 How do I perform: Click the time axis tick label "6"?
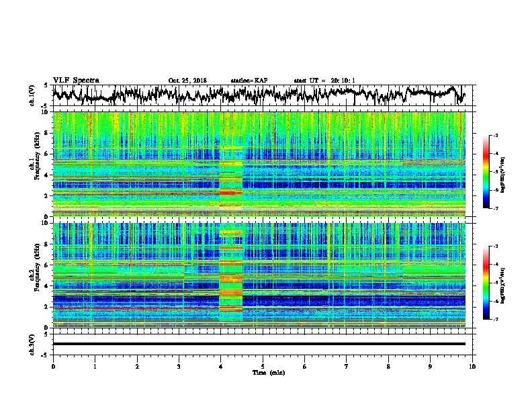(305, 367)
